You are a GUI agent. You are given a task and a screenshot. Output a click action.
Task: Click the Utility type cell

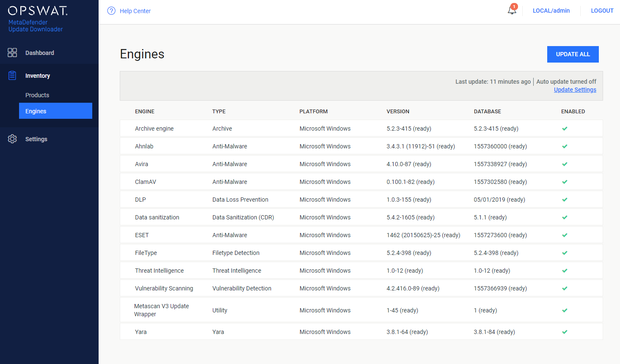[x=220, y=310]
